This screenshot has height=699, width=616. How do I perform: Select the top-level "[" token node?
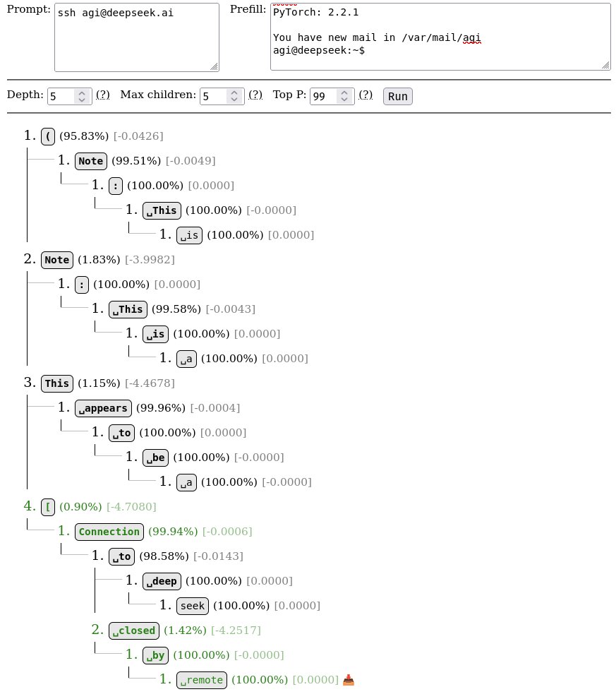coord(48,507)
